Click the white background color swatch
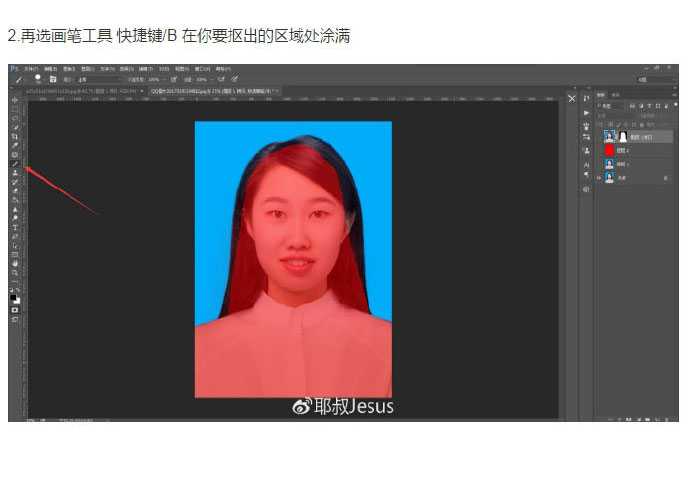 point(18,302)
